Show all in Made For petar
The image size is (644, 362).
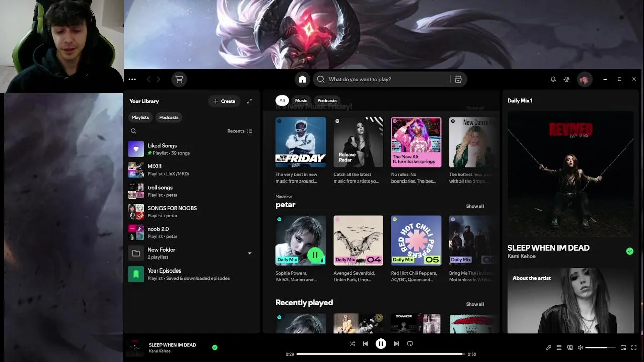pyautogui.click(x=475, y=206)
